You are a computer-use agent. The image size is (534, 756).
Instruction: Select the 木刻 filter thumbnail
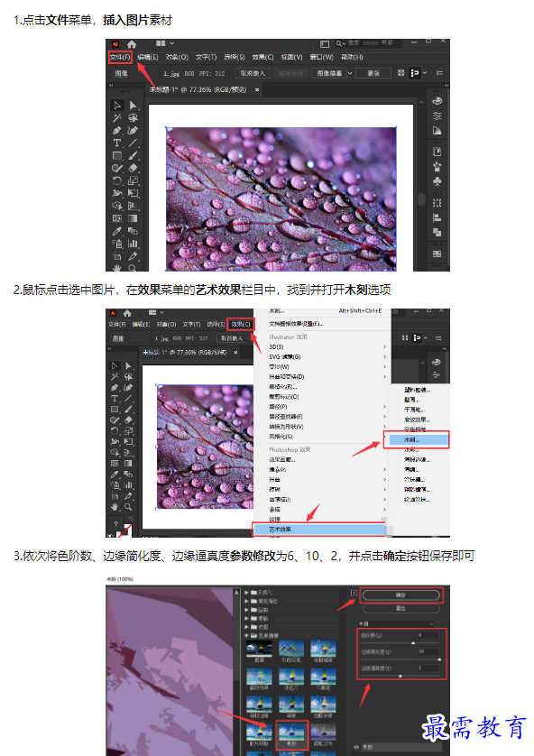click(x=291, y=733)
